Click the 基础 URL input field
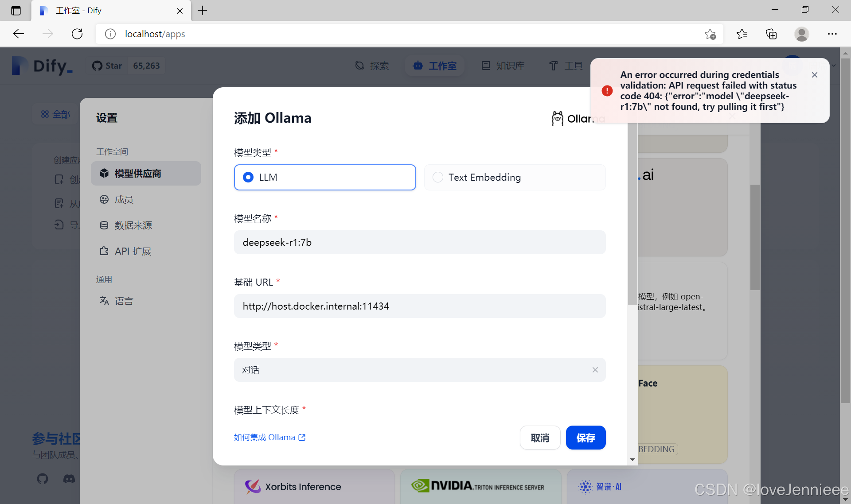The height and width of the screenshot is (504, 851). pos(419,306)
